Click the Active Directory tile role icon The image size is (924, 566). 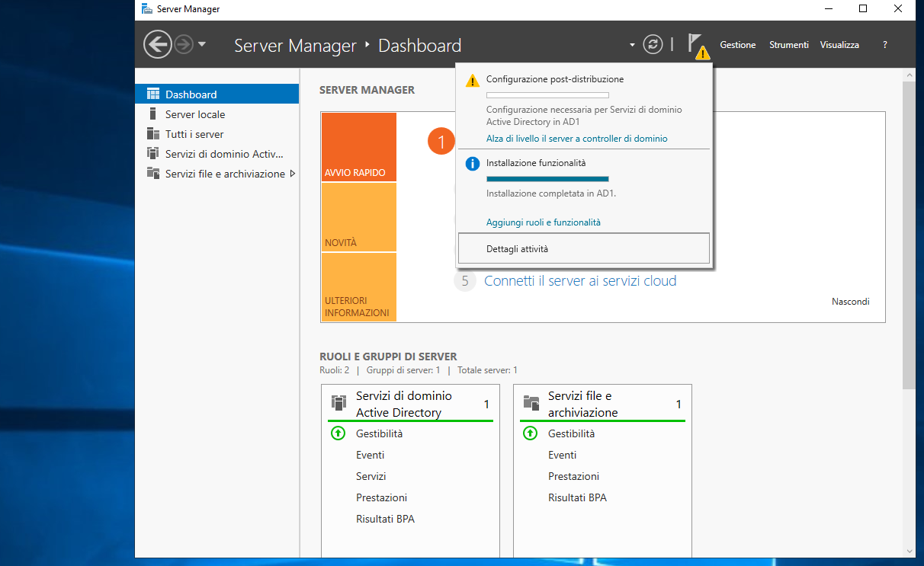[338, 403]
